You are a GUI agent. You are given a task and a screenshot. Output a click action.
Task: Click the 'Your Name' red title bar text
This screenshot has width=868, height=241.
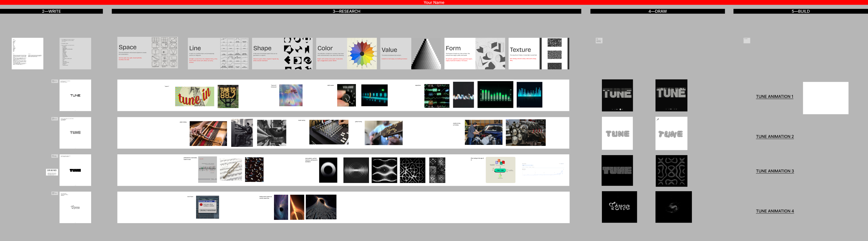(434, 2)
